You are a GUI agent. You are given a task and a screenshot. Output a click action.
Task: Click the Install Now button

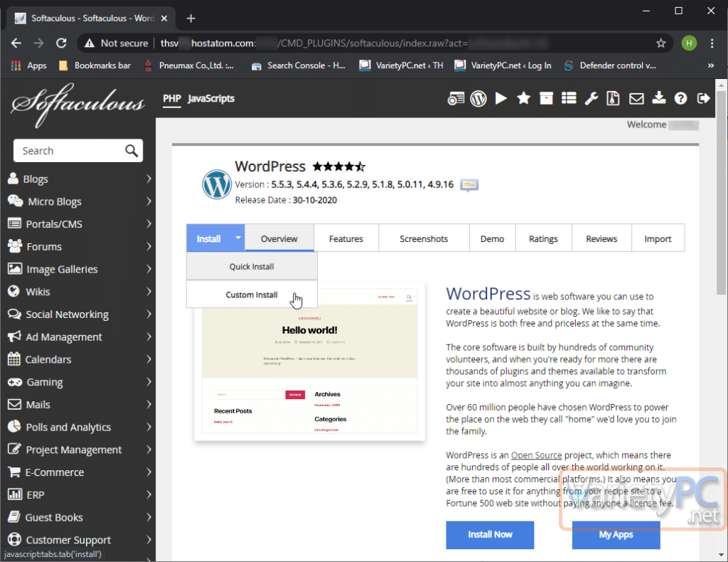pyautogui.click(x=490, y=534)
